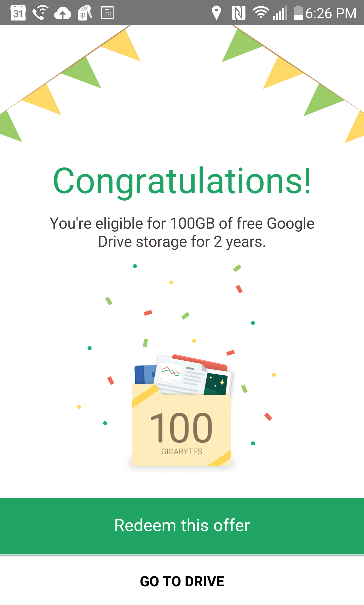Tap the cellular signal bars icon
364x605 pixels.
click(x=280, y=13)
